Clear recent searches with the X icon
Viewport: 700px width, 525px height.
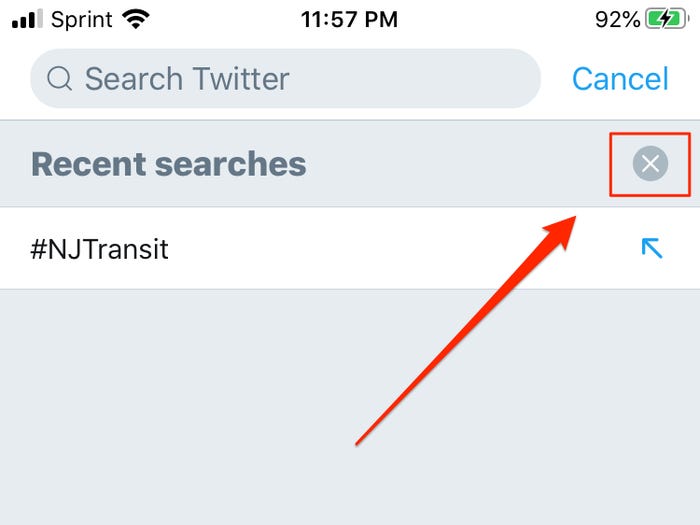pyautogui.click(x=650, y=164)
